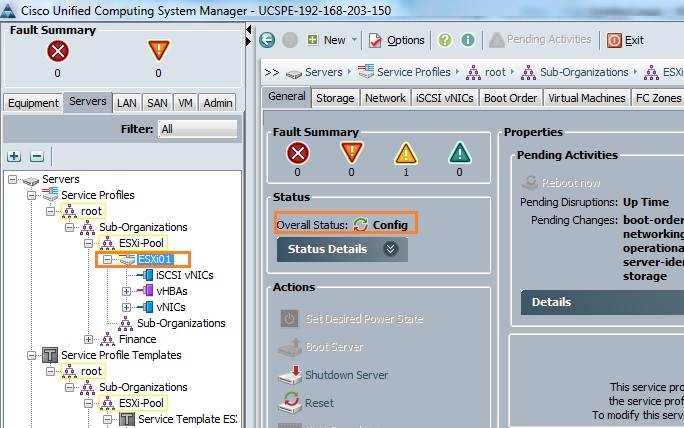The height and width of the screenshot is (428, 684).
Task: Click the greyed Forward arrow button
Action: tap(290, 40)
